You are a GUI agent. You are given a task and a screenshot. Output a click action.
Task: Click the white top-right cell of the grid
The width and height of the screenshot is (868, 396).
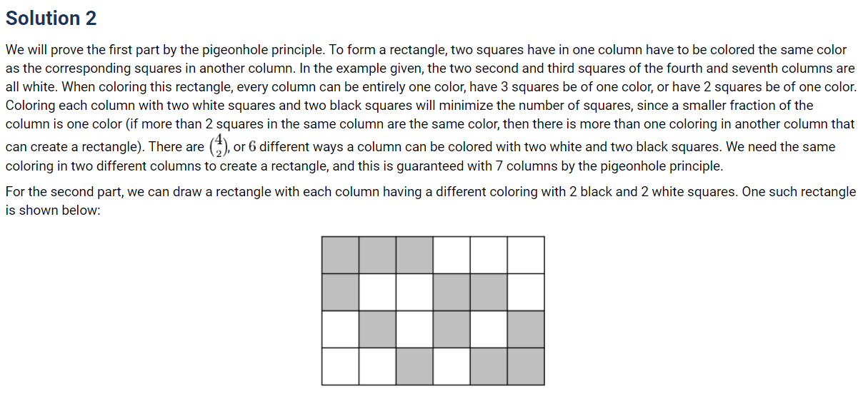(x=526, y=255)
